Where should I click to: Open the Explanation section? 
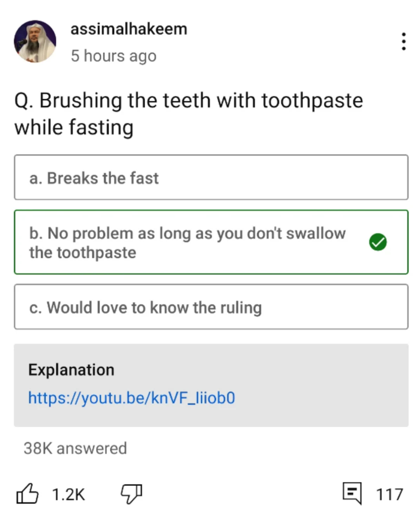[x=71, y=369]
